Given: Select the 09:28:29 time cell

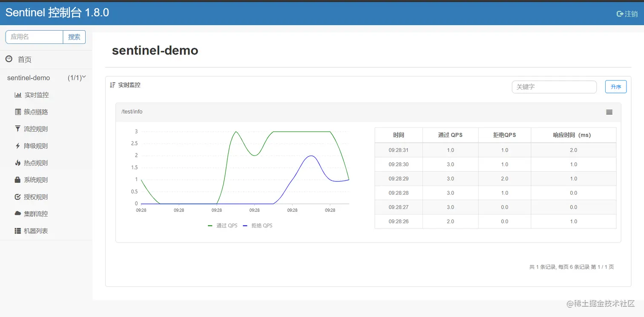Looking at the screenshot, I should 399,179.
